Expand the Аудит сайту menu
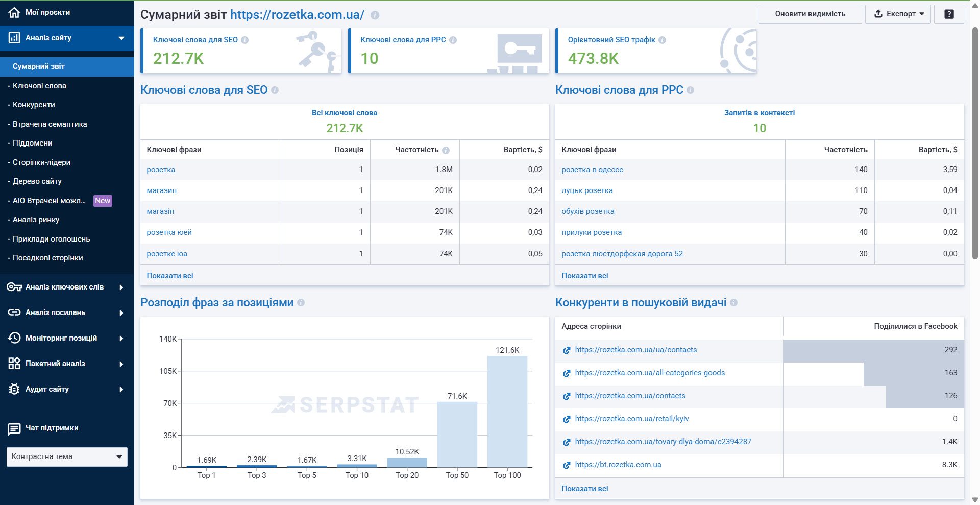980x505 pixels. tap(121, 390)
